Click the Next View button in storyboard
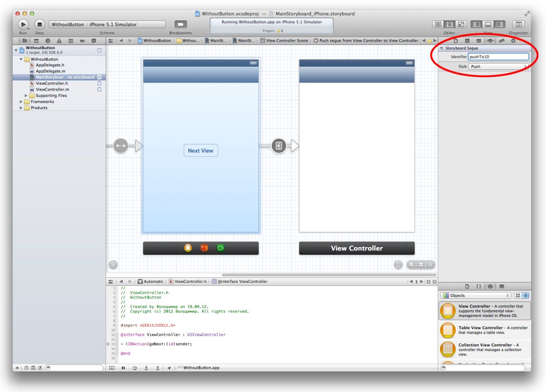The image size is (546, 392). point(201,151)
